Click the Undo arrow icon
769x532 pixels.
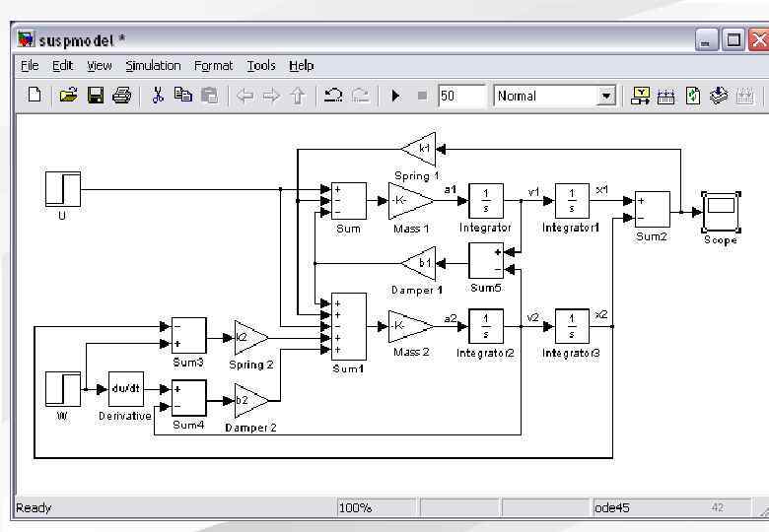(333, 95)
